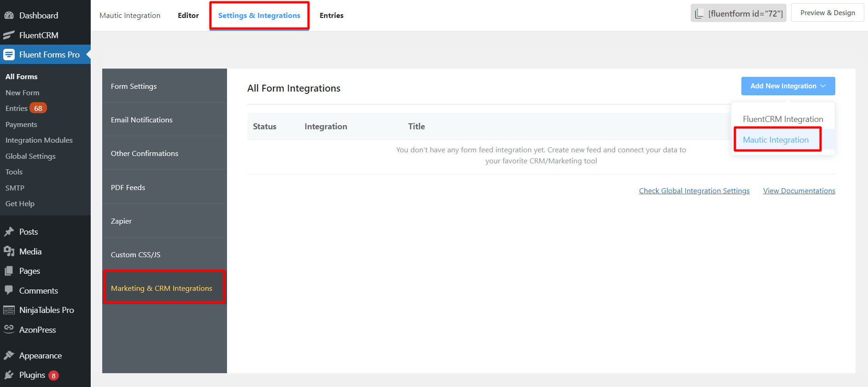Click the Plugins update count badge
Viewport: 868px width, 387px height.
pyautogui.click(x=53, y=376)
